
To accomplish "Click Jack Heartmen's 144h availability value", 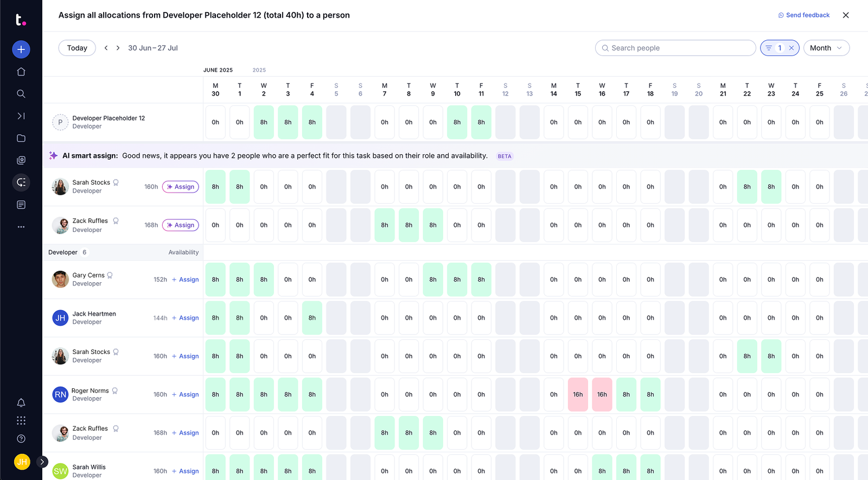I will [160, 318].
